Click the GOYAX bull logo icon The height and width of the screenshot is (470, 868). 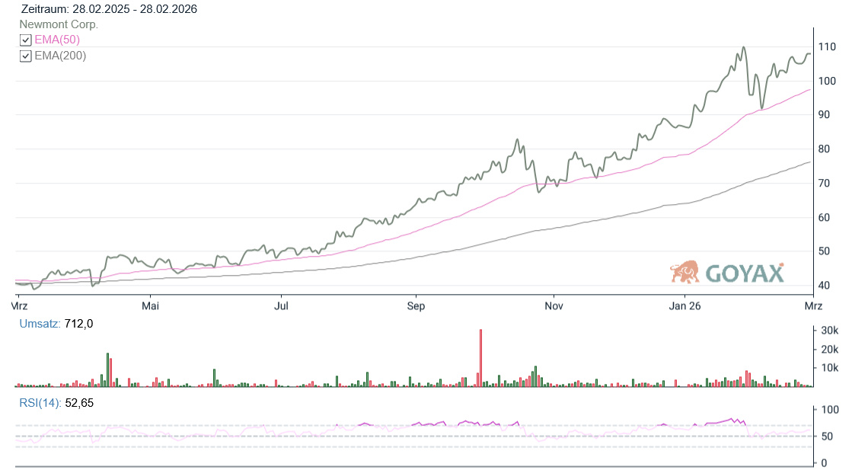click(685, 272)
